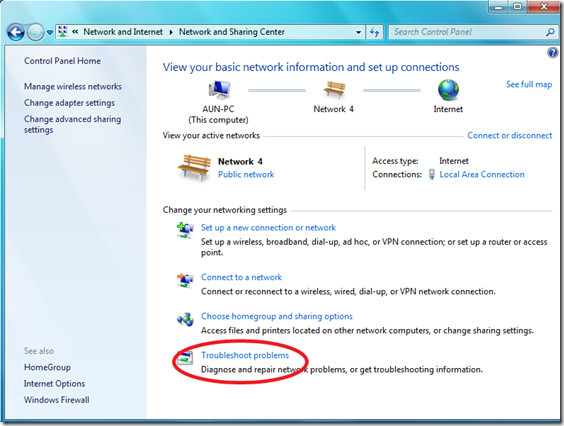The height and width of the screenshot is (426, 564).
Task: Expand arrow after Network and Internet breadcrumb
Action: point(171,32)
